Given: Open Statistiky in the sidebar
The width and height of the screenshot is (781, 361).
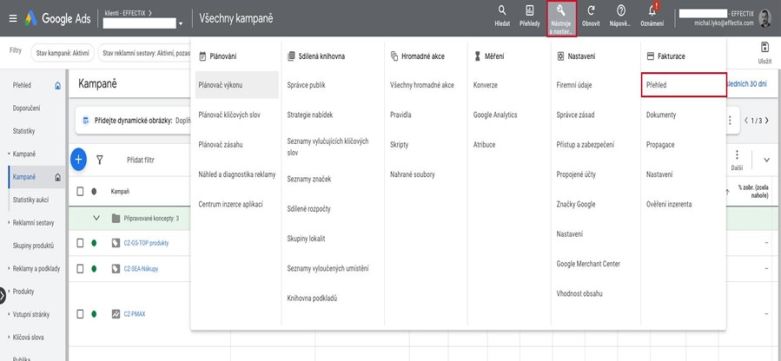Looking at the screenshot, I should pyautogui.click(x=23, y=131).
